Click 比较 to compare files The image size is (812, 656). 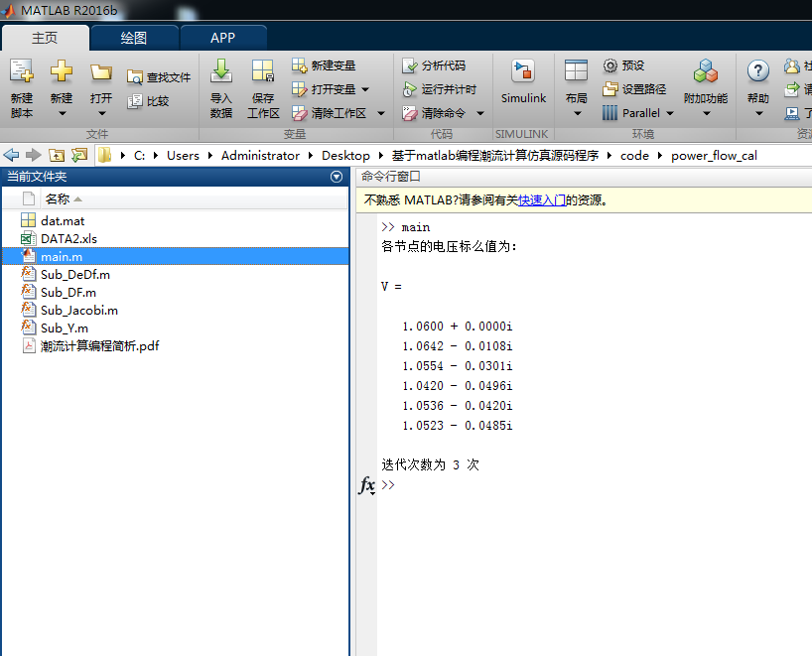(x=149, y=101)
